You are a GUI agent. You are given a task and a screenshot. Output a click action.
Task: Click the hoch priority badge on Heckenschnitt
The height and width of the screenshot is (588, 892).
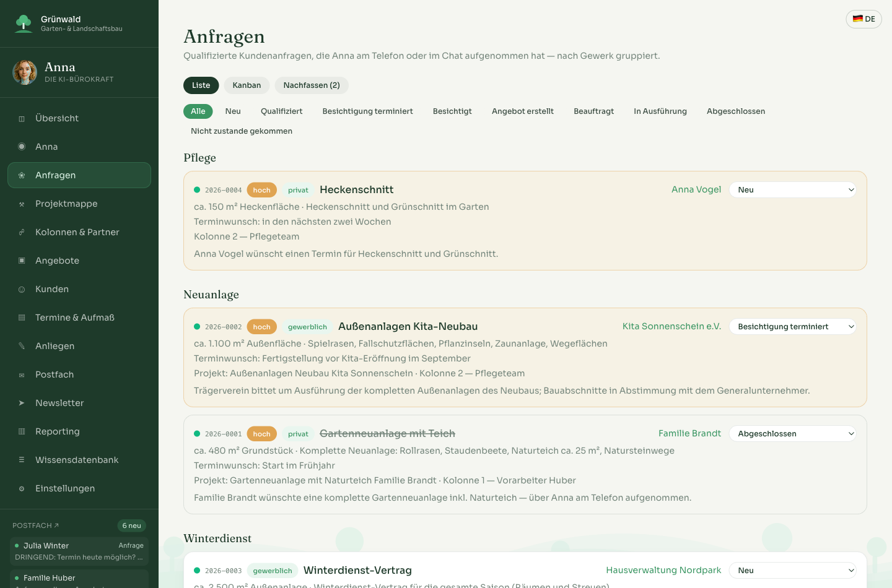(261, 190)
